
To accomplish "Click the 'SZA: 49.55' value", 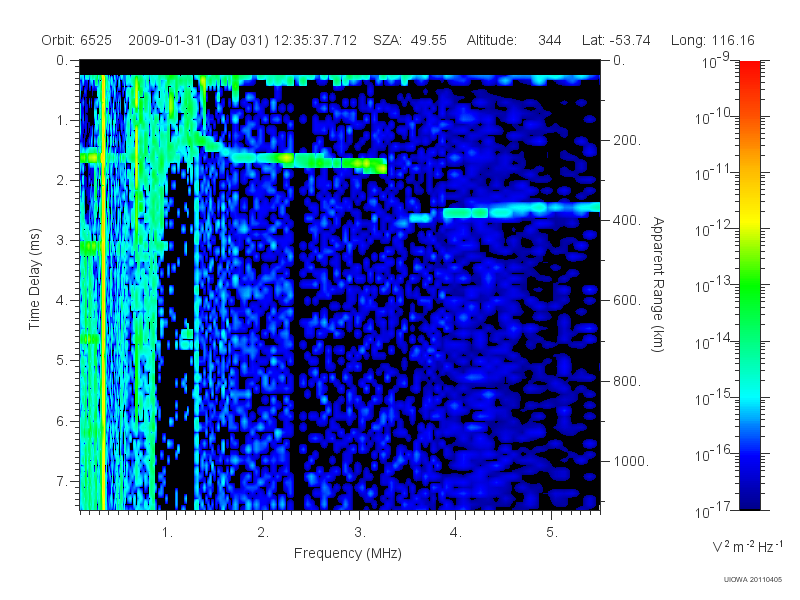I will coord(410,40).
